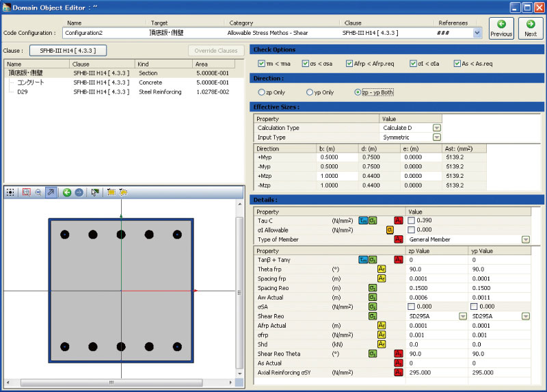
Task: Open the Code Configuration dropdown arrow
Action: click(x=477, y=32)
